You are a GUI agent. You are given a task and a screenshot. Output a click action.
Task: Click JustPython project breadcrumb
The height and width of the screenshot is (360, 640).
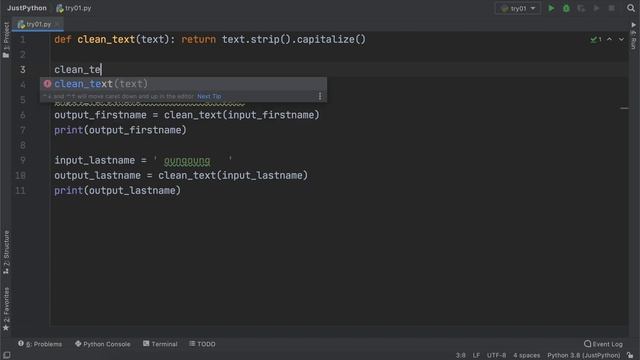click(27, 8)
